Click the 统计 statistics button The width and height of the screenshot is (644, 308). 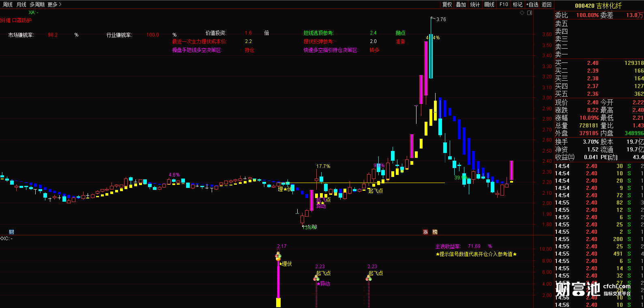[x=475, y=4]
